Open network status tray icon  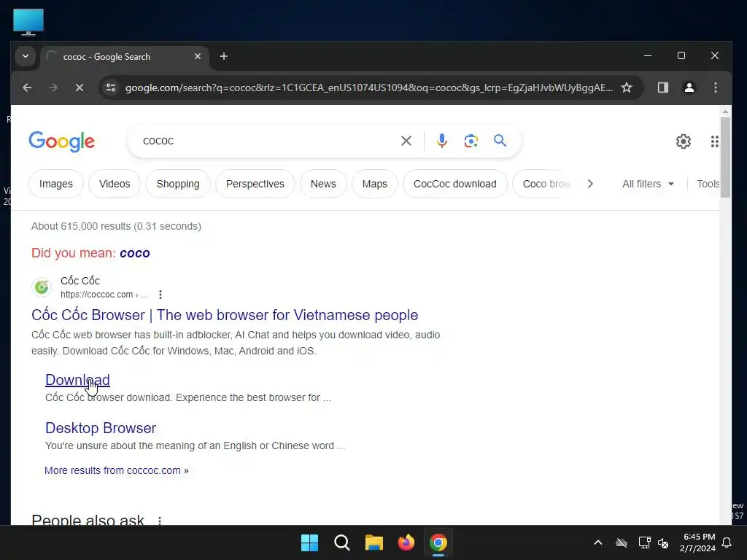(644, 542)
